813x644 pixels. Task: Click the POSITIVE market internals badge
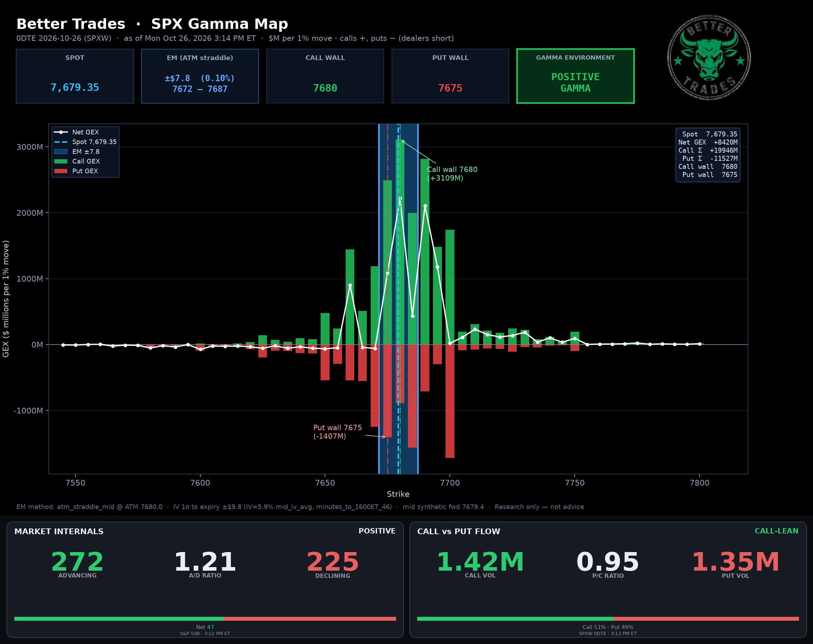pos(377,531)
